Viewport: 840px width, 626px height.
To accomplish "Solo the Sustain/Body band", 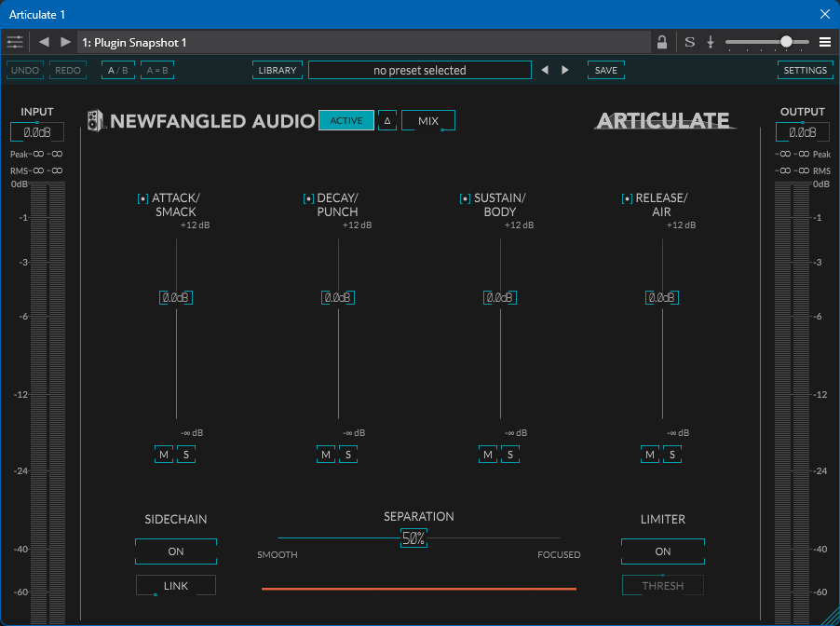I will (510, 455).
